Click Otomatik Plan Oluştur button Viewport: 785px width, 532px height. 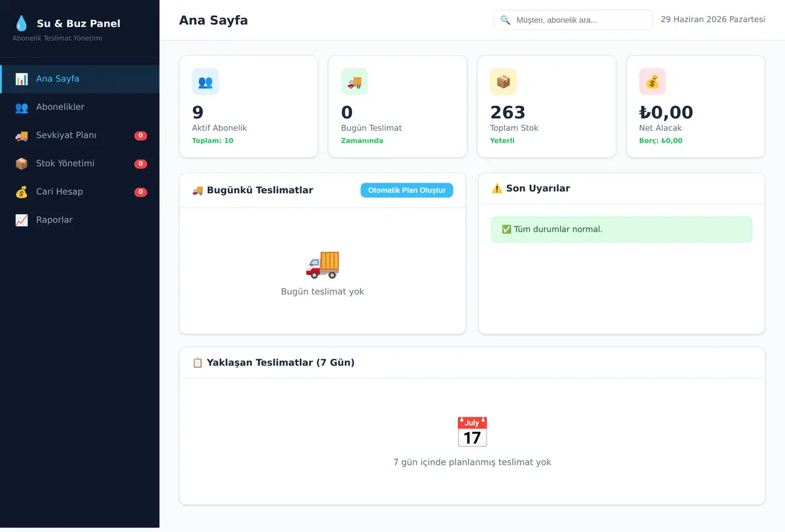(407, 190)
